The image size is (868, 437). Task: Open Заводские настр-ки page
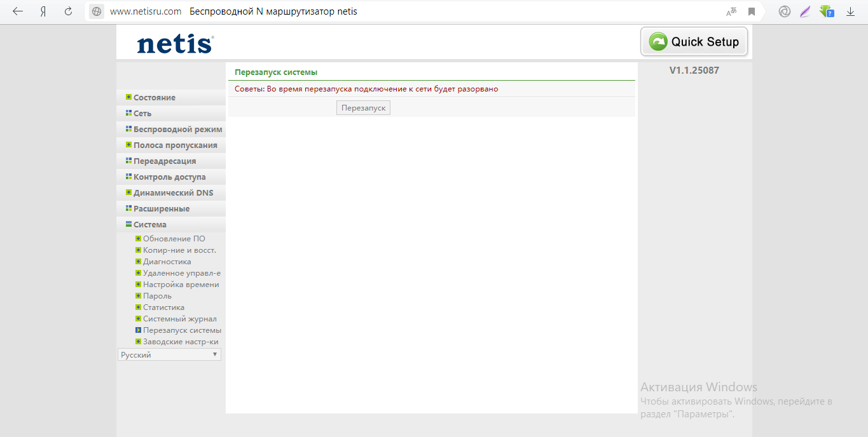click(x=181, y=342)
